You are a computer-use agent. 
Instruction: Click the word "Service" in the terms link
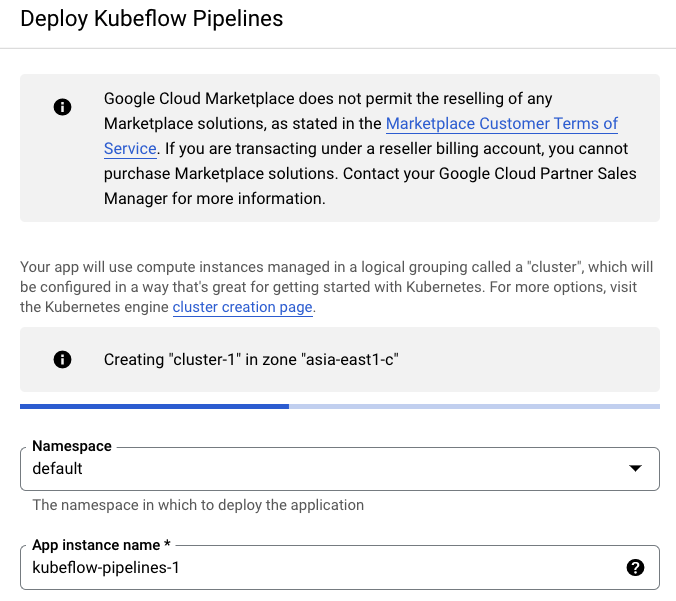[x=130, y=148]
